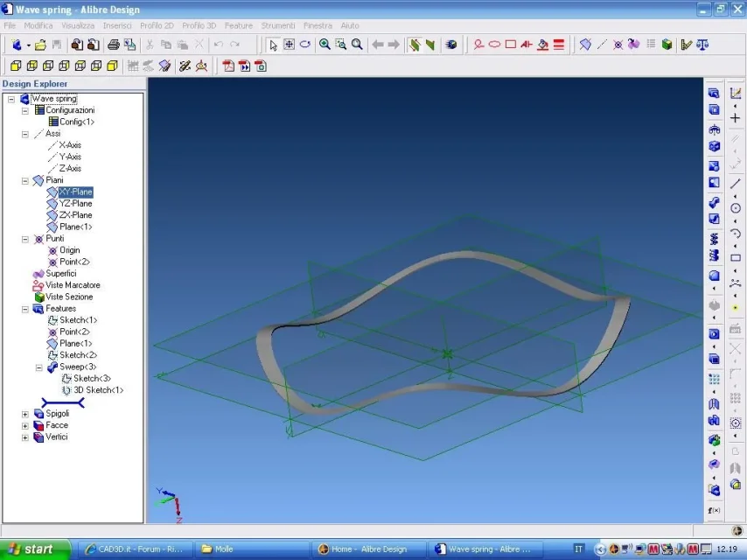Collapse the Sweep<3> feature node
This screenshot has width=747, height=560.
(39, 367)
